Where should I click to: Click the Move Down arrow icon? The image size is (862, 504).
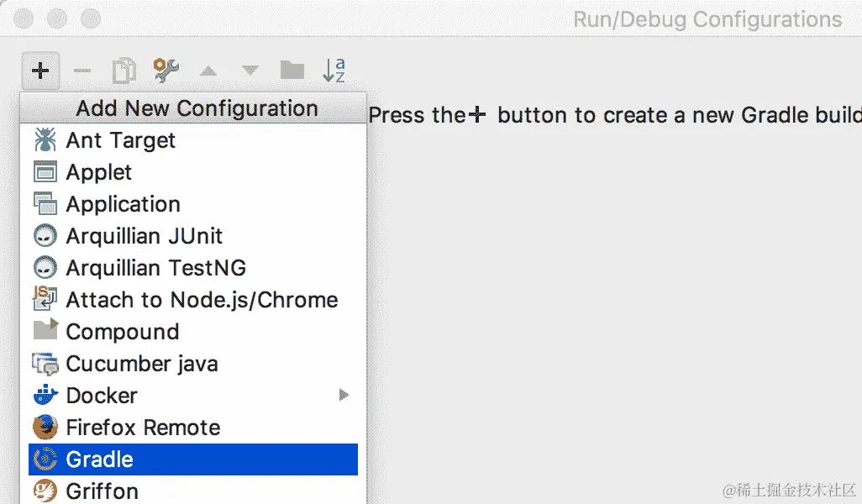250,71
